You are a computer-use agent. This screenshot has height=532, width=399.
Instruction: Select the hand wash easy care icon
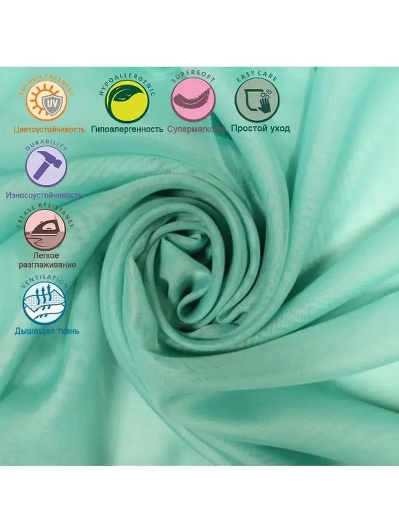tap(257, 100)
